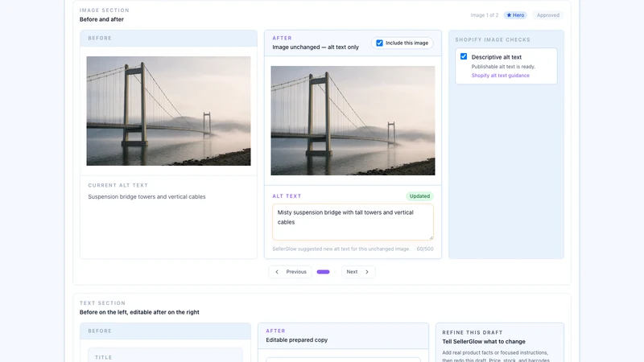
Task: Go to the Next image
Action: [x=358, y=272]
